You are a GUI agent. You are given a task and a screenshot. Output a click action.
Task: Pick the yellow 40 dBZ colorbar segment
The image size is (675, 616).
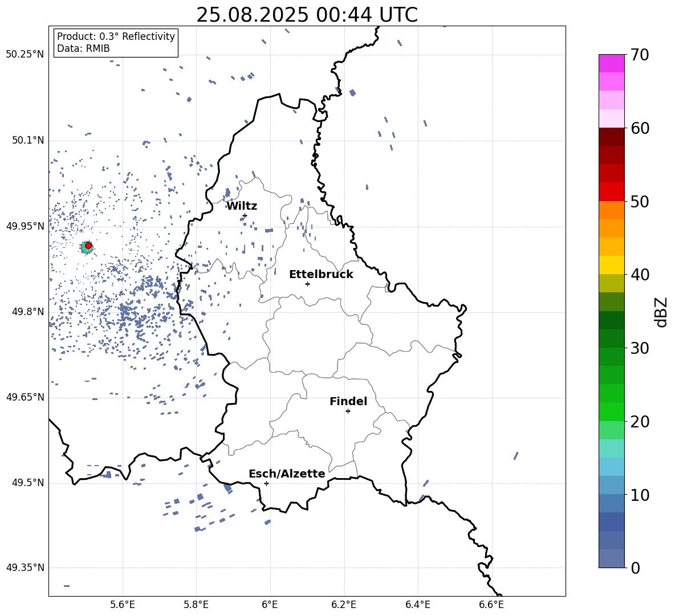[x=611, y=265]
